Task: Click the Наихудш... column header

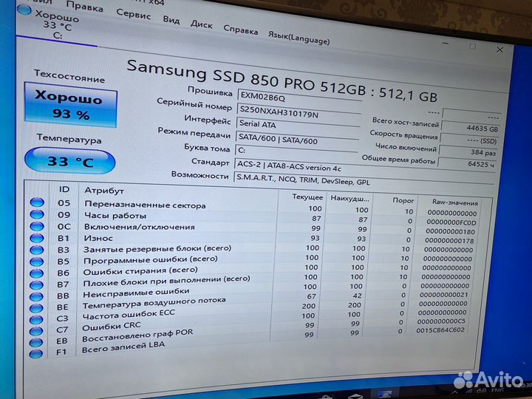Action: (349, 199)
